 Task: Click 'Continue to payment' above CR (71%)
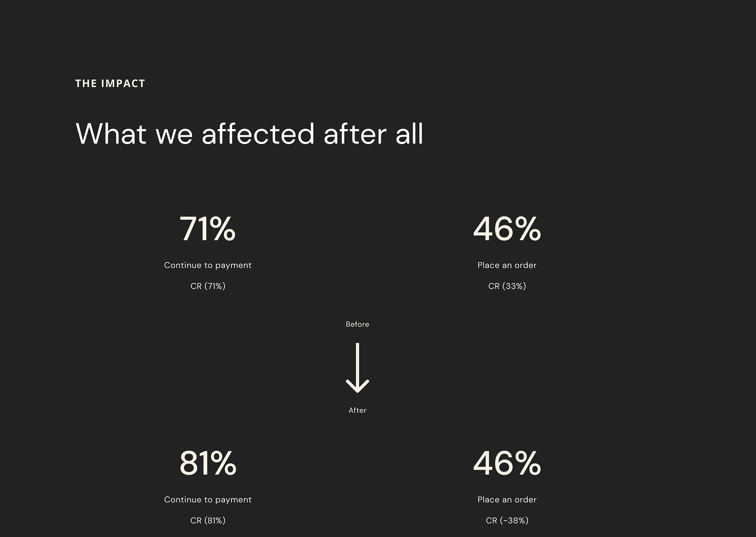(x=208, y=265)
